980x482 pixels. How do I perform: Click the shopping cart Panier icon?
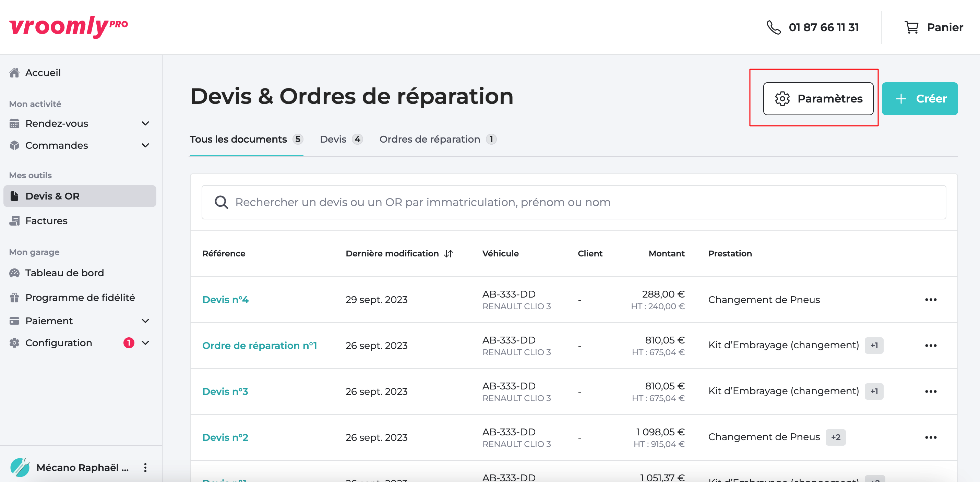[x=911, y=27]
